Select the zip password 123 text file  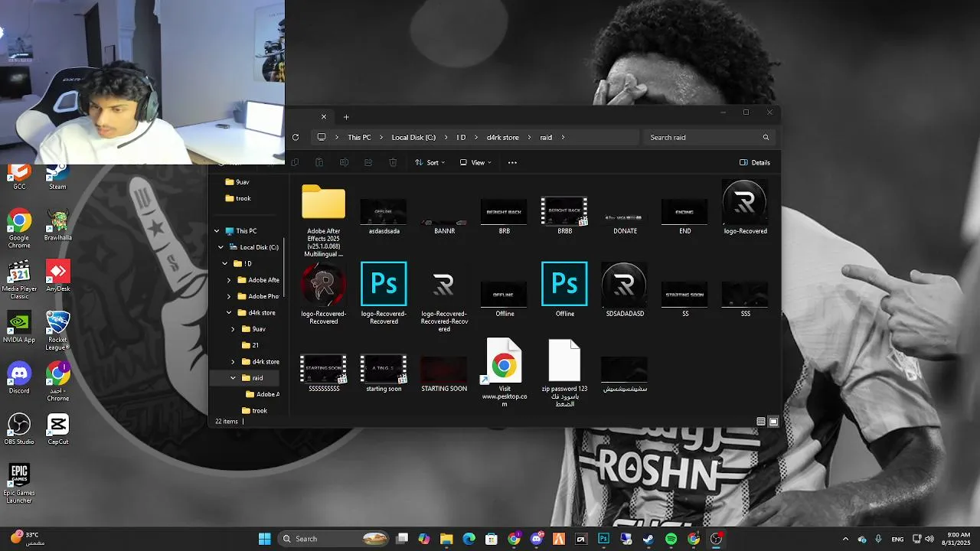pos(564,372)
